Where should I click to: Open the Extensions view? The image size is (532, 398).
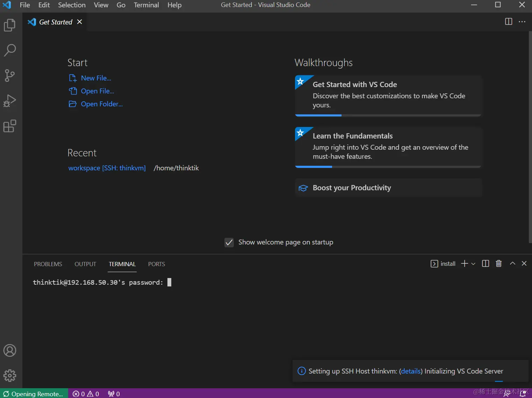point(10,126)
